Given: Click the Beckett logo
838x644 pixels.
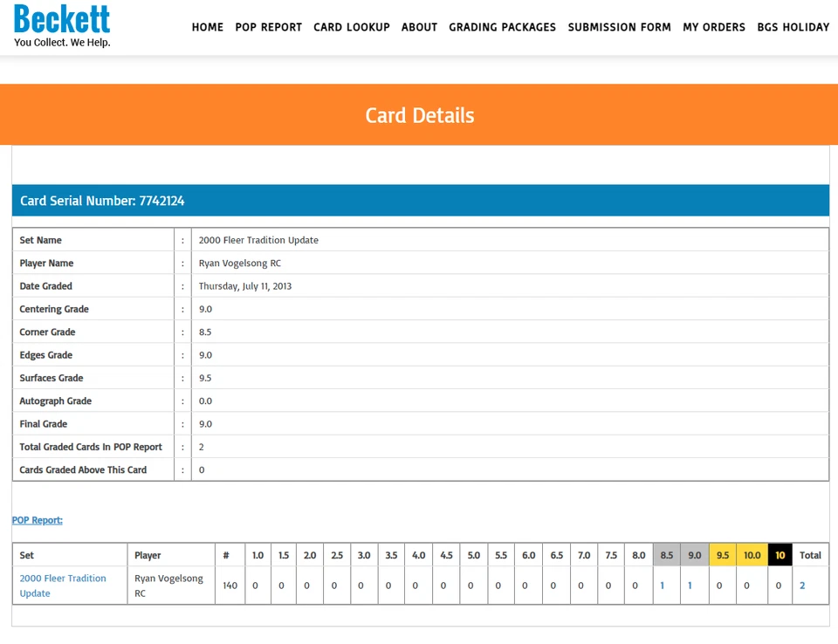Looking at the screenshot, I should click(62, 25).
